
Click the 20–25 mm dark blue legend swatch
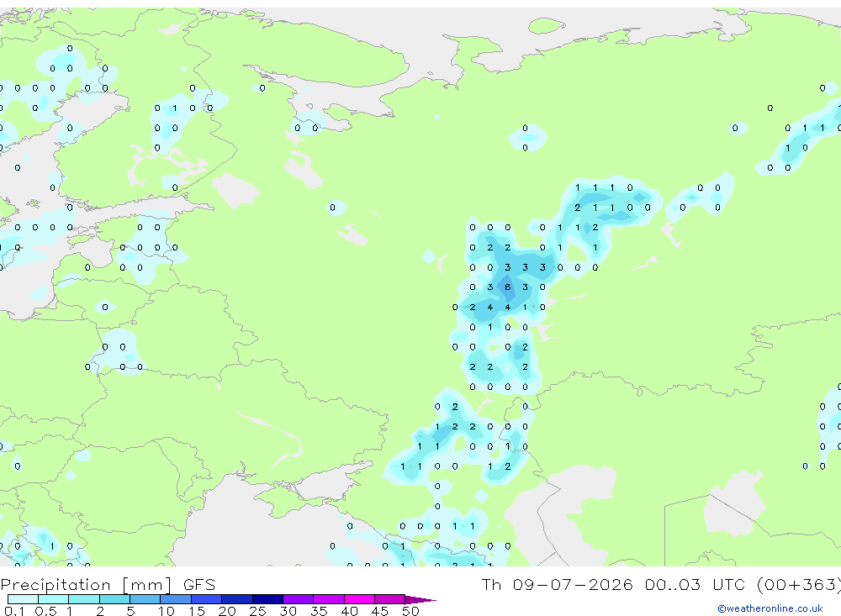[237, 599]
